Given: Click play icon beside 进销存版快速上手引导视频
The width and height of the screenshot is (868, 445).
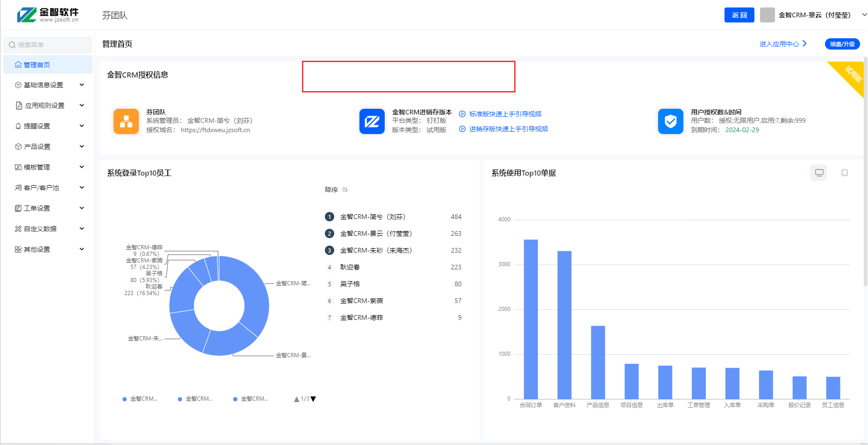Looking at the screenshot, I should pyautogui.click(x=462, y=129).
